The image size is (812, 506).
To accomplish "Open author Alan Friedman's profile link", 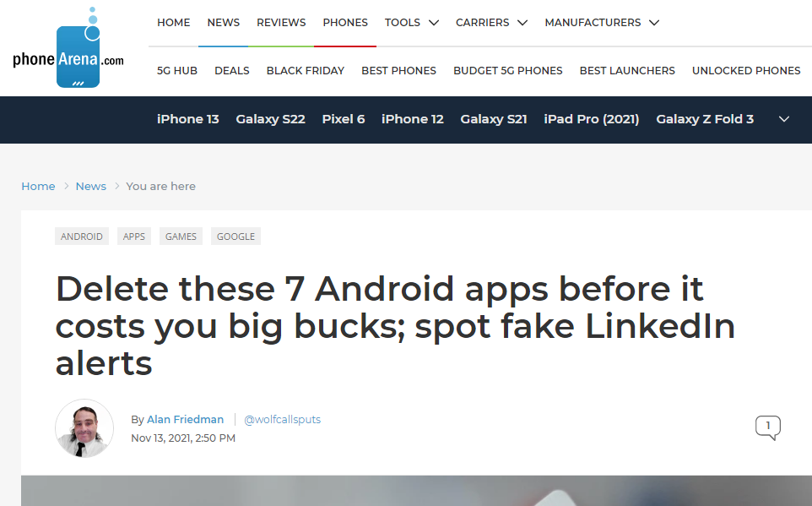I will [186, 420].
